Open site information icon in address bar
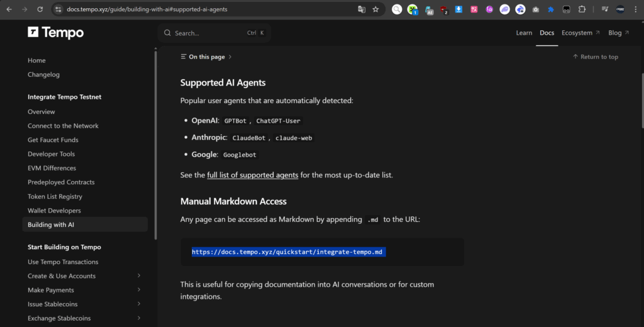644x327 pixels. coord(58,9)
